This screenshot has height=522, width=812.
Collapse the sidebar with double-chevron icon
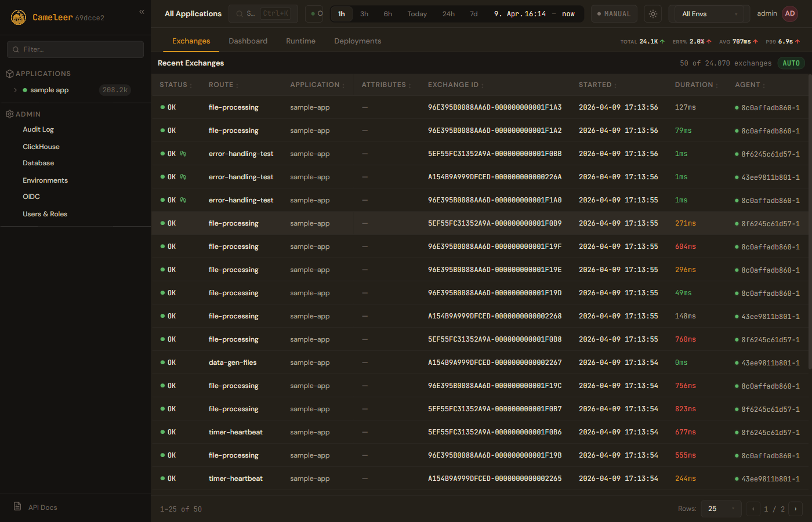click(x=142, y=12)
